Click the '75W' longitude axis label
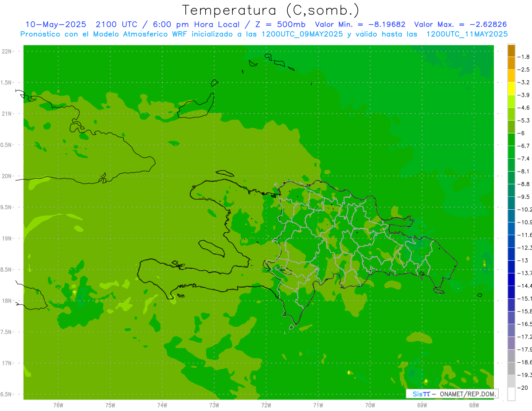532x411 pixels. pos(110,405)
